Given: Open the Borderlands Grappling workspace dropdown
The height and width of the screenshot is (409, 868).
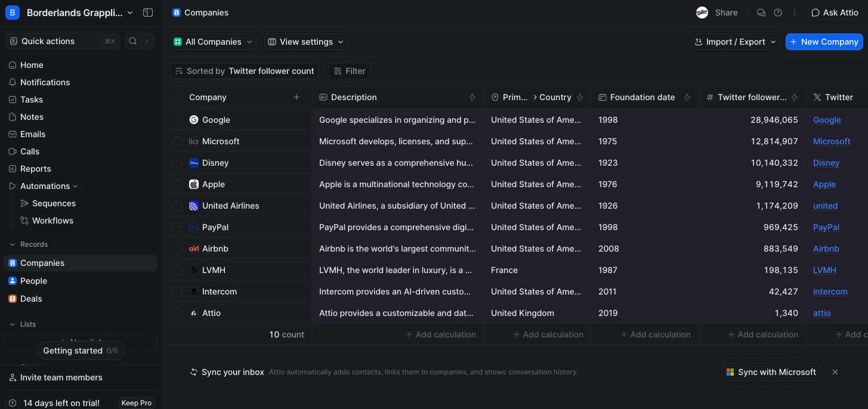Looking at the screenshot, I should [x=70, y=13].
